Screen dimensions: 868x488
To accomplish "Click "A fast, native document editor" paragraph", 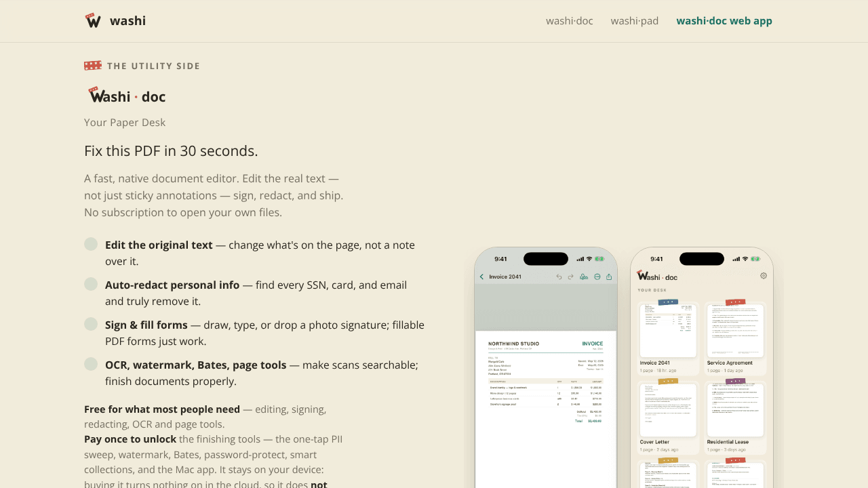I will 214,195.
